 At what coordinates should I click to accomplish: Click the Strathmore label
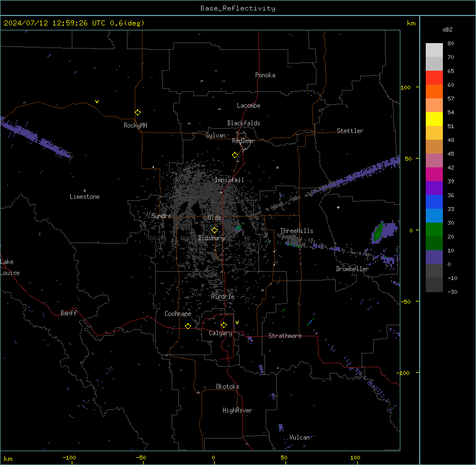tap(285, 336)
